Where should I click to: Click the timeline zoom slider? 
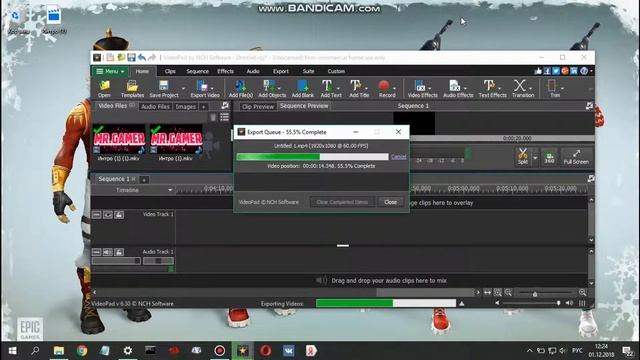545,293
